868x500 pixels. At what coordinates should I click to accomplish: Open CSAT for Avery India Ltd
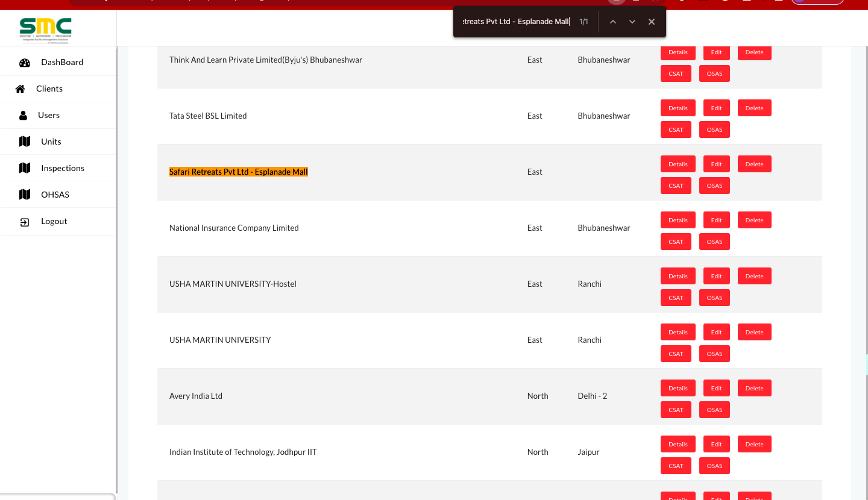click(x=676, y=410)
